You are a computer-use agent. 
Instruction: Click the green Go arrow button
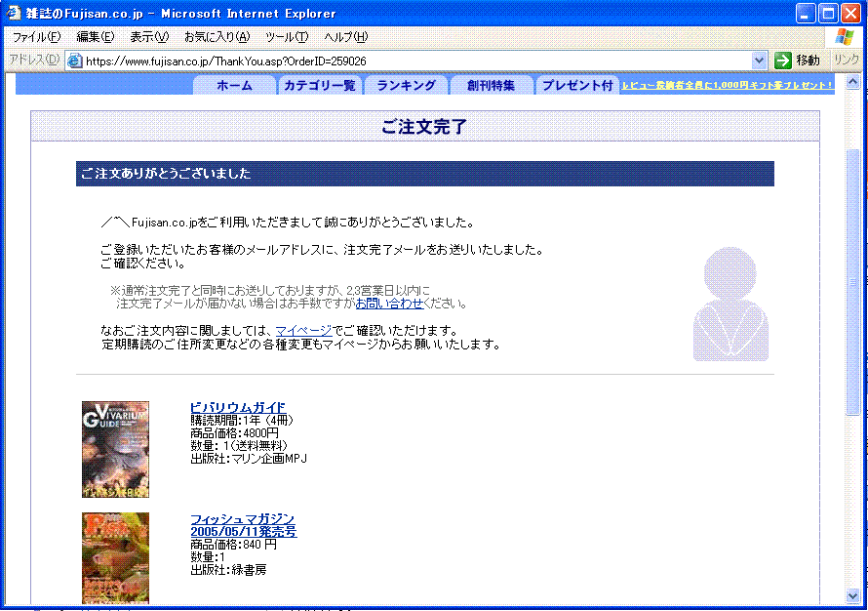click(783, 60)
